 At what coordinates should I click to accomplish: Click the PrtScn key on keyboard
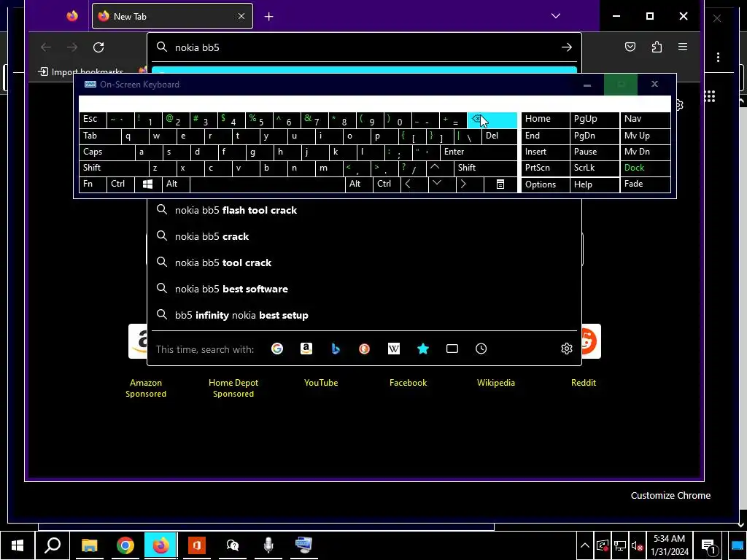coord(546,168)
